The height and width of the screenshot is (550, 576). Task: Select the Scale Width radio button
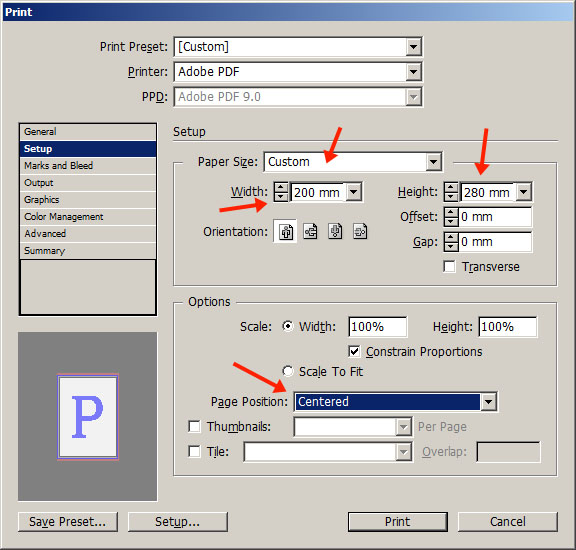pos(288,326)
